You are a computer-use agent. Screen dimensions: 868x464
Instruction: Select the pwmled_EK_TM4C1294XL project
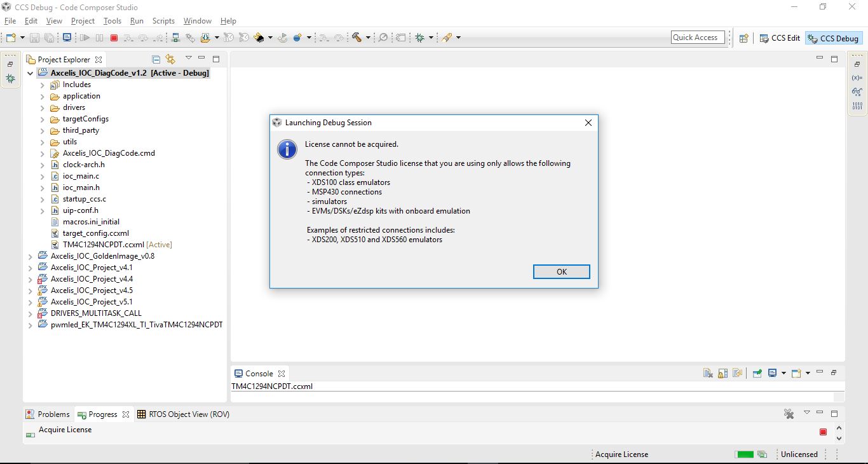click(137, 325)
